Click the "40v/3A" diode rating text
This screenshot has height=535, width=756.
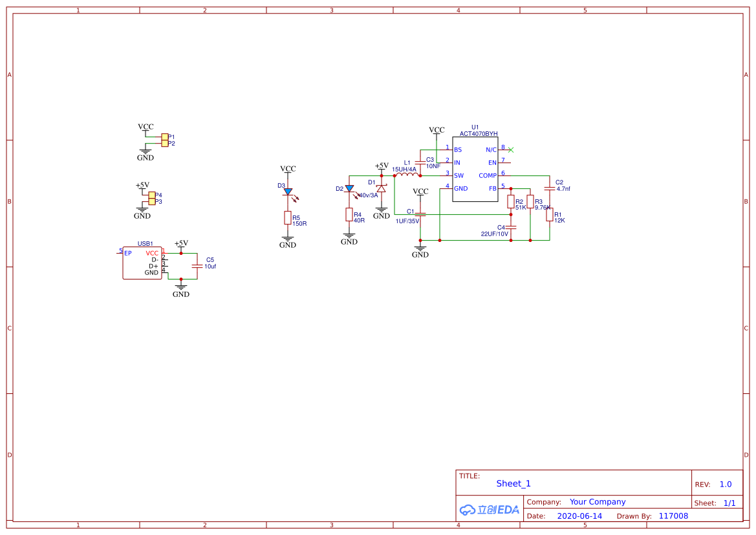tap(369, 195)
